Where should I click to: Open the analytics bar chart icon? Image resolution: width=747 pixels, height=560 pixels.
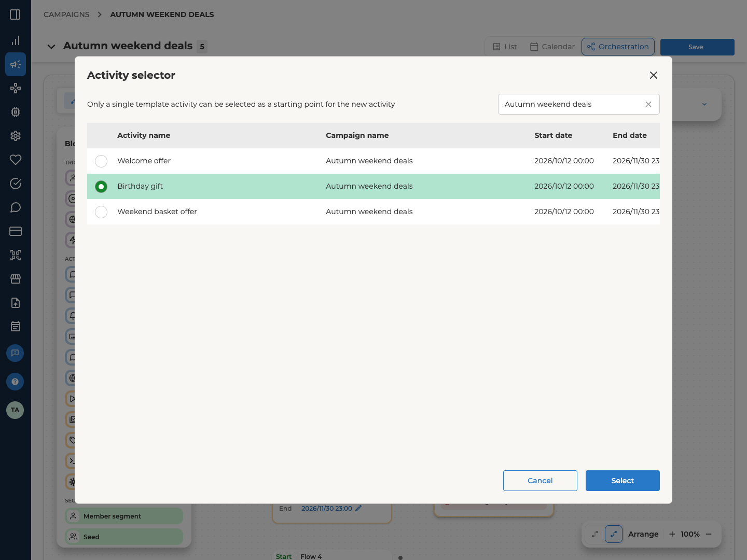[x=16, y=40]
